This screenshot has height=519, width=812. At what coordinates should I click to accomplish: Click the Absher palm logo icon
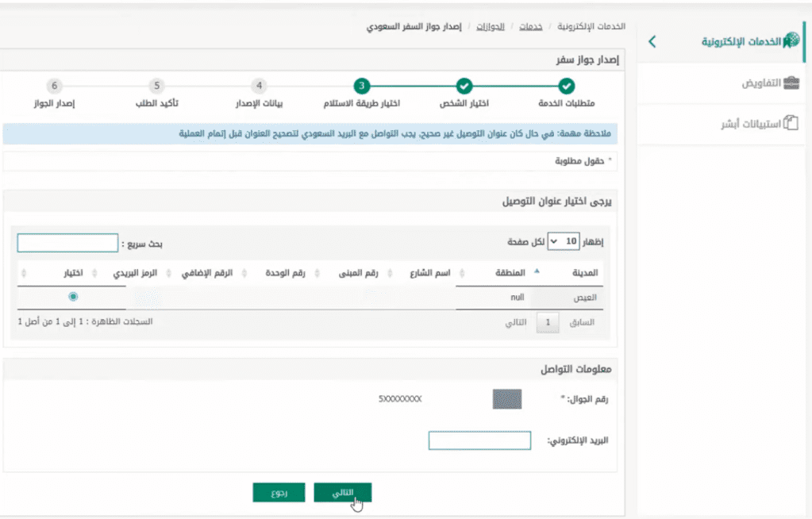791,40
